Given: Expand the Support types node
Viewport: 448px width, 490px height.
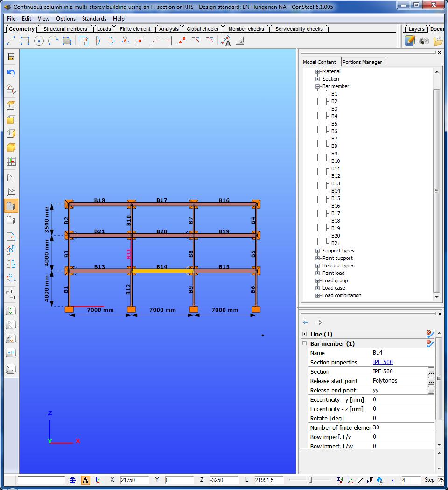Looking at the screenshot, I should [x=317, y=251].
